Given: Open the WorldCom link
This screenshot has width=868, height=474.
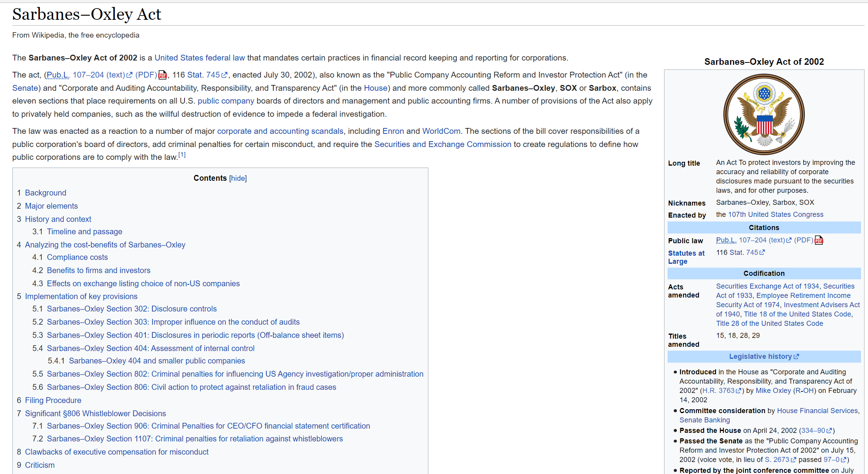Looking at the screenshot, I should point(441,131).
